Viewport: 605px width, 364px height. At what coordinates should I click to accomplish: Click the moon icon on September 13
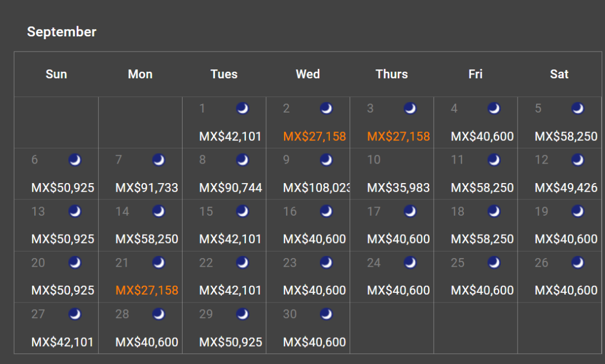point(75,211)
